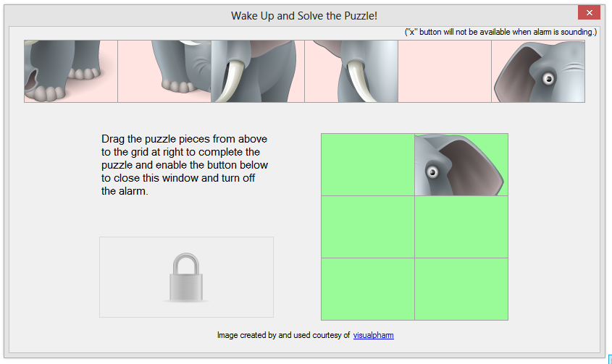The image size is (612, 364).
Task: Click the placed elephant head piece in grid
Action: [461, 164]
